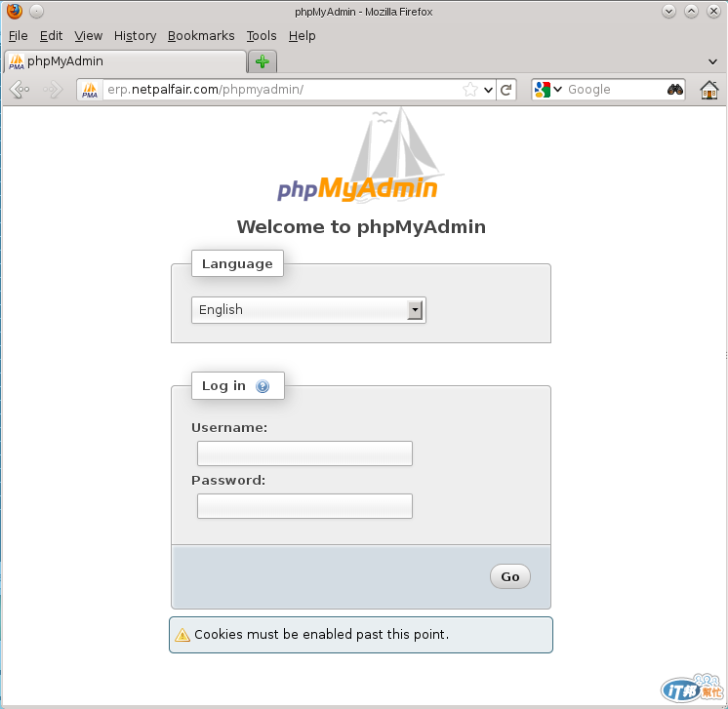Click the 'Welcome to phpMyAdmin' heading
Viewport: 728px width, 709px height.
[361, 227]
